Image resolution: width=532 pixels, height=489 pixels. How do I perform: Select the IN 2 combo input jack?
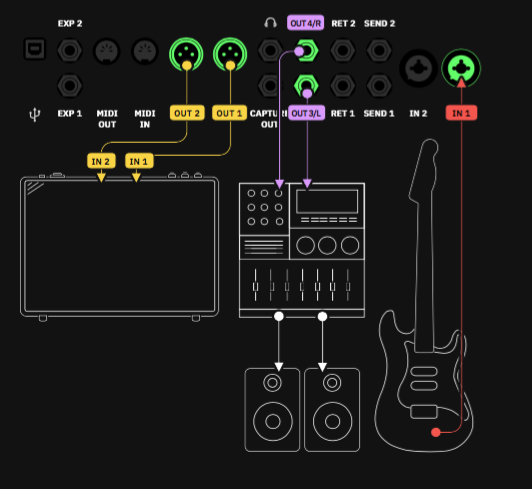coord(418,69)
